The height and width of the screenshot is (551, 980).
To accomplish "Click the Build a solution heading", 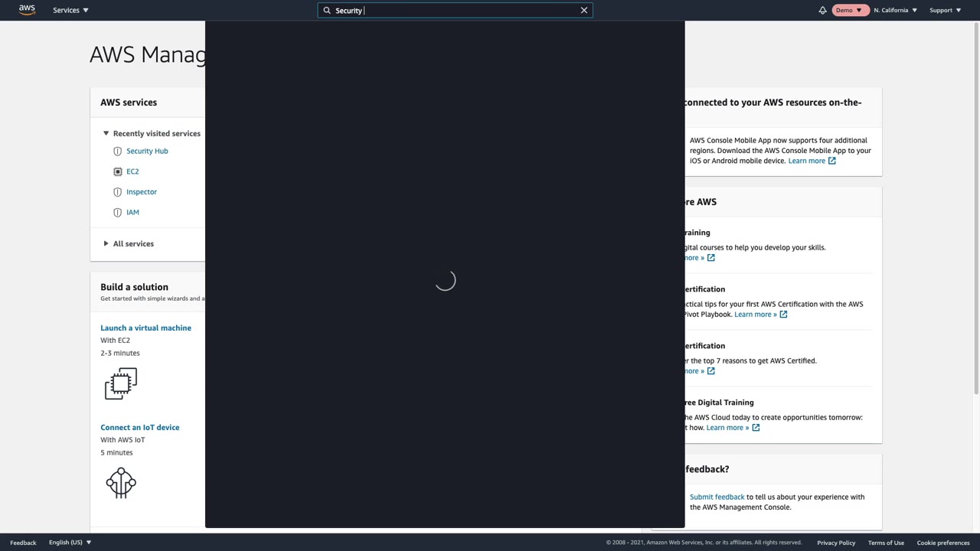I will tap(134, 287).
